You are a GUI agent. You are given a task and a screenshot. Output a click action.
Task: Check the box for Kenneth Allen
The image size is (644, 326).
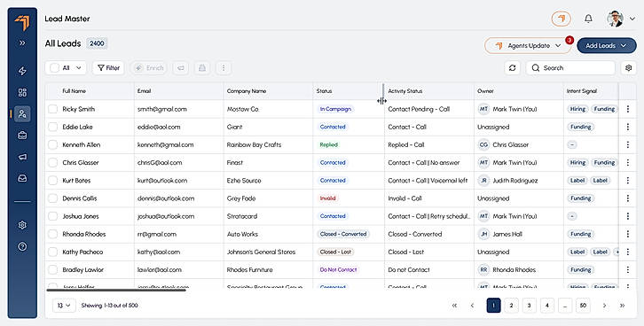pyautogui.click(x=53, y=144)
